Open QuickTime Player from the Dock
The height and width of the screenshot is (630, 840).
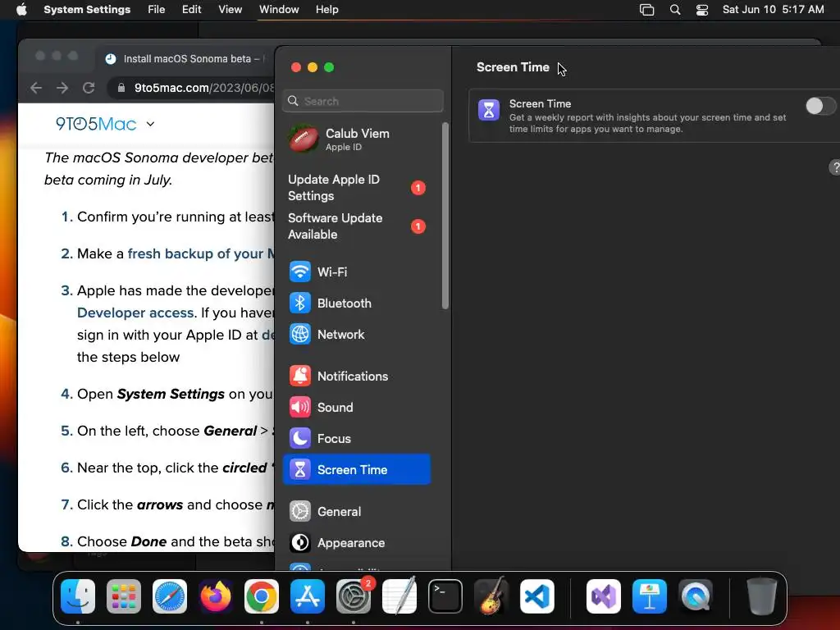point(696,596)
